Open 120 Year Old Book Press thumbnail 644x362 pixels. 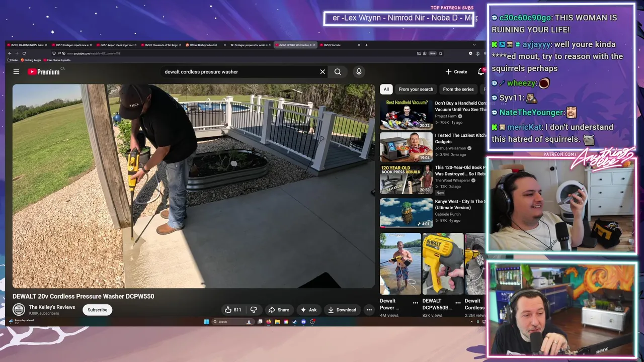406,179
